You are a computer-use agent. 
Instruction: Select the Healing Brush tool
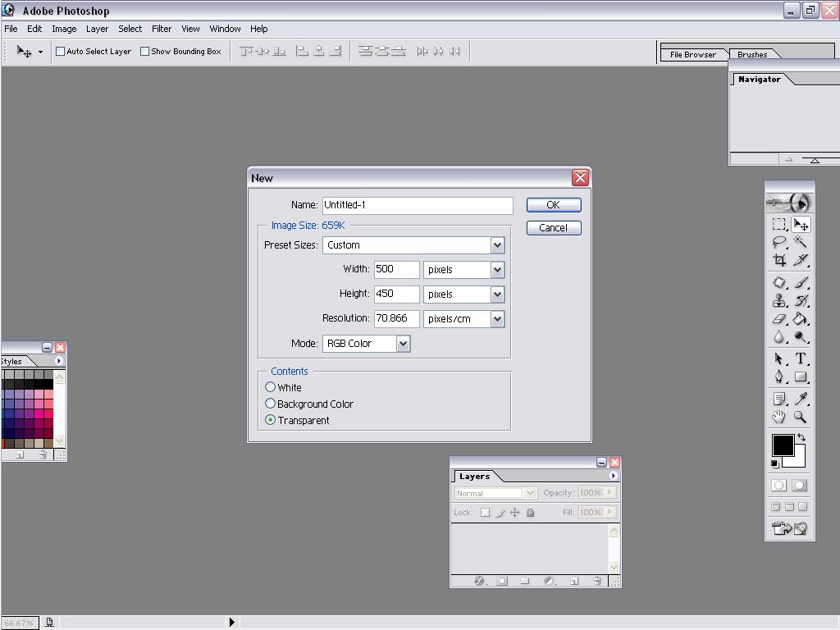779,282
